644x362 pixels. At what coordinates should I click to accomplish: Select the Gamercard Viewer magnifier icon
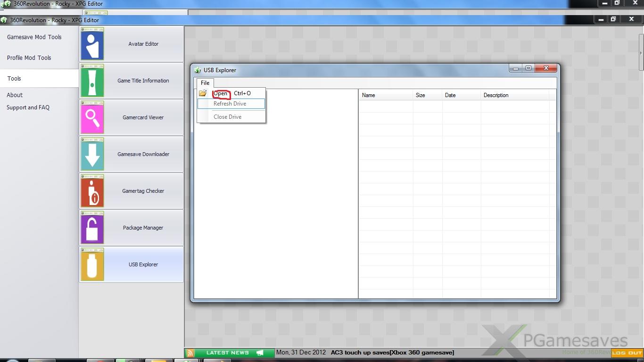point(92,117)
